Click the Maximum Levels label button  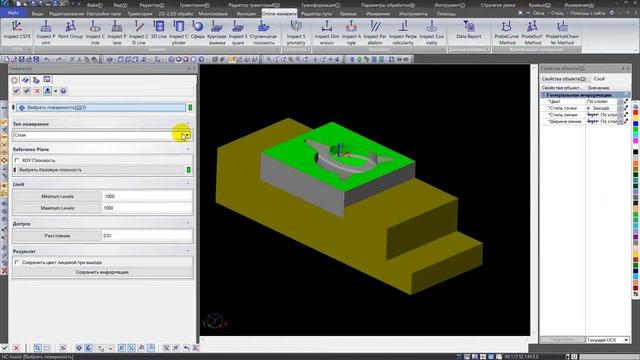57,208
